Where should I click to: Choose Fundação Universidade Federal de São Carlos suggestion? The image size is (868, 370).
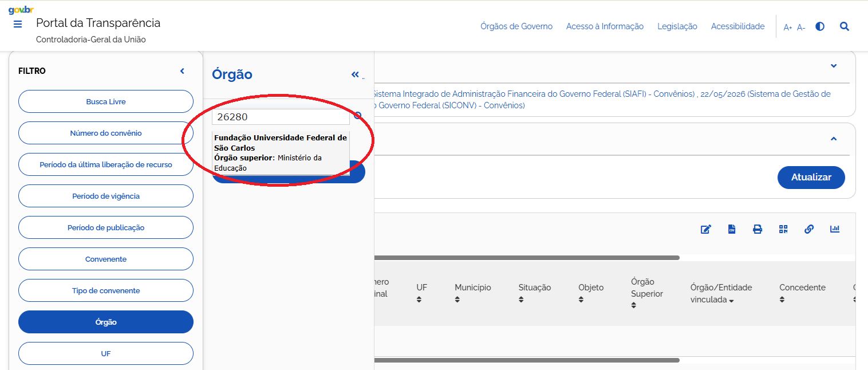click(281, 153)
